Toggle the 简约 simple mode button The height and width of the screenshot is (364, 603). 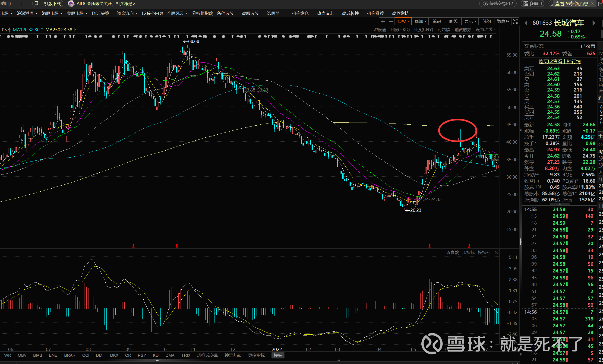486,22
